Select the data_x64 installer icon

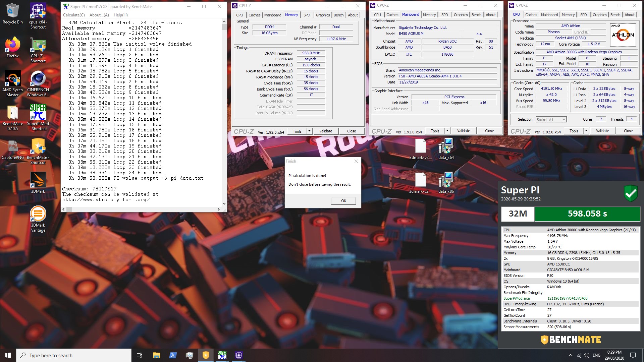click(446, 149)
